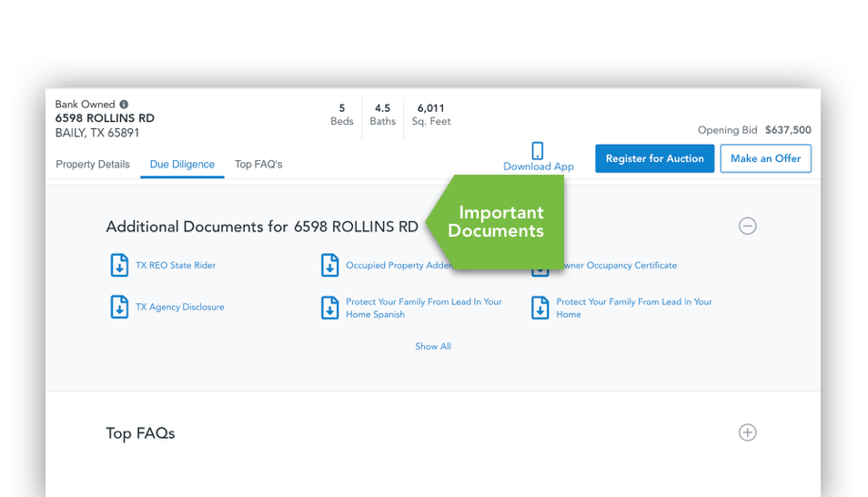Click download icon for Lead Home Spanish document
The image size is (868, 497).
(x=329, y=309)
